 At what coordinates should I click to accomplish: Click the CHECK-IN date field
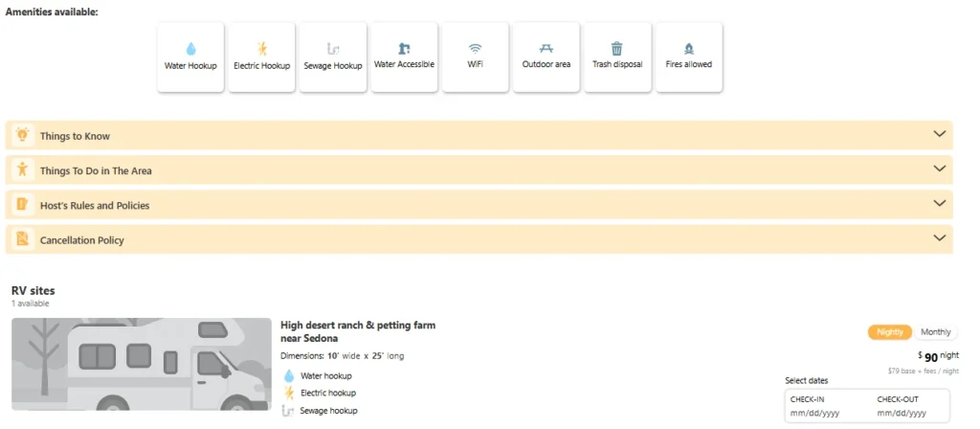point(826,406)
